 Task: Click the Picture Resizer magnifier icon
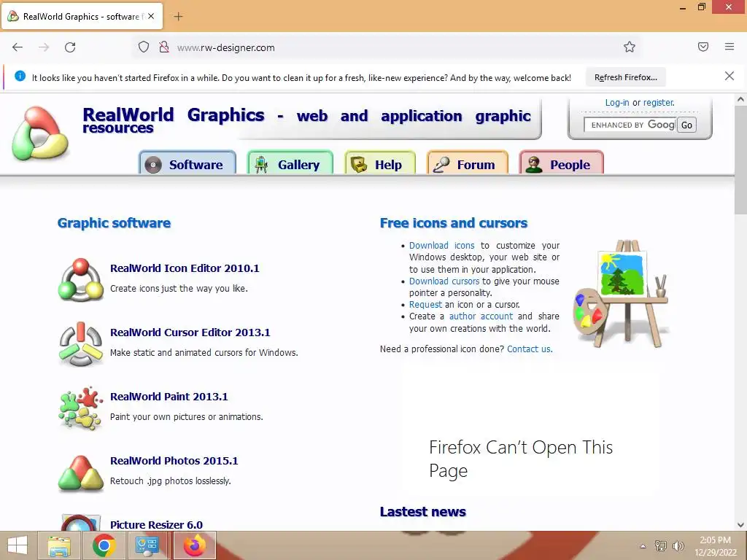(80, 522)
